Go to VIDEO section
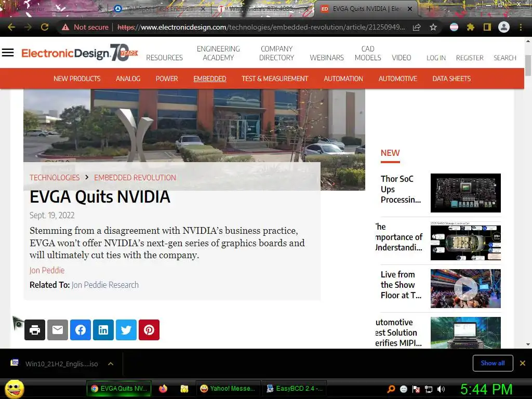Viewport: 532px width, 399px height. pyautogui.click(x=402, y=58)
